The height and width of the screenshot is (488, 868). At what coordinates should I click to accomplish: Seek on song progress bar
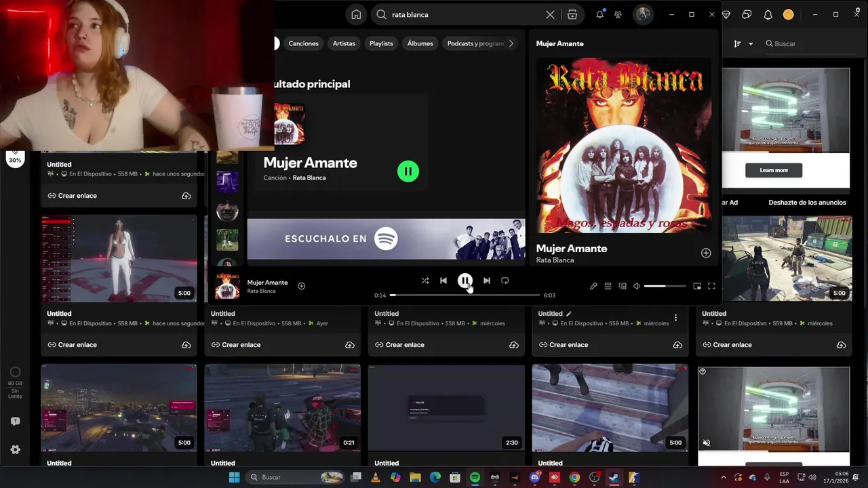(465, 295)
